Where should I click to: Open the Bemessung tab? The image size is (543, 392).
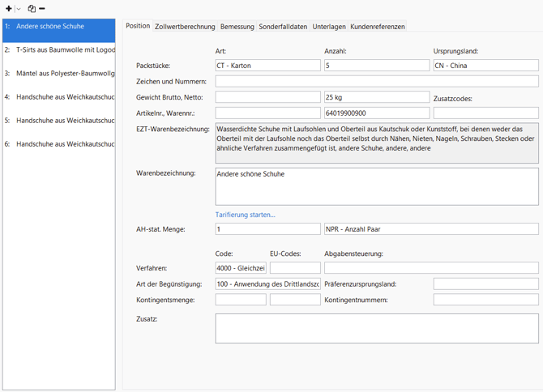coord(237,27)
